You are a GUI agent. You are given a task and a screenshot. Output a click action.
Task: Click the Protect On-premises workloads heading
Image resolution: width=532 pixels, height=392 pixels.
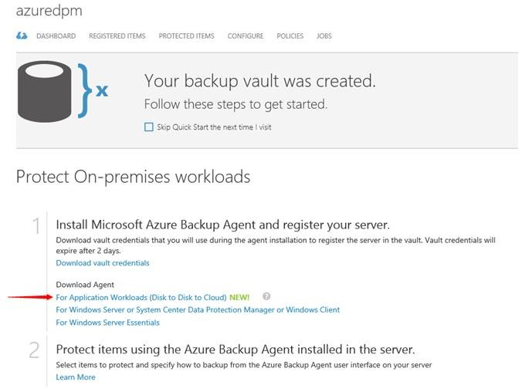(133, 177)
